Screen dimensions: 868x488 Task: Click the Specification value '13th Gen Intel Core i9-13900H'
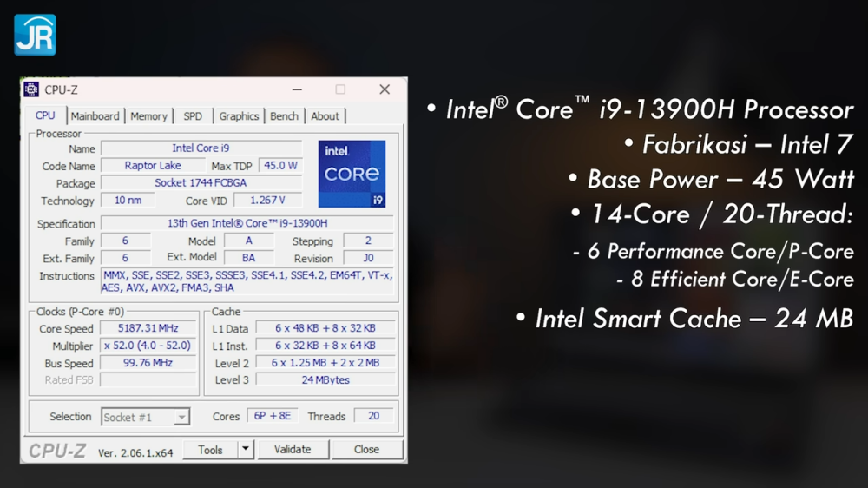click(x=247, y=223)
